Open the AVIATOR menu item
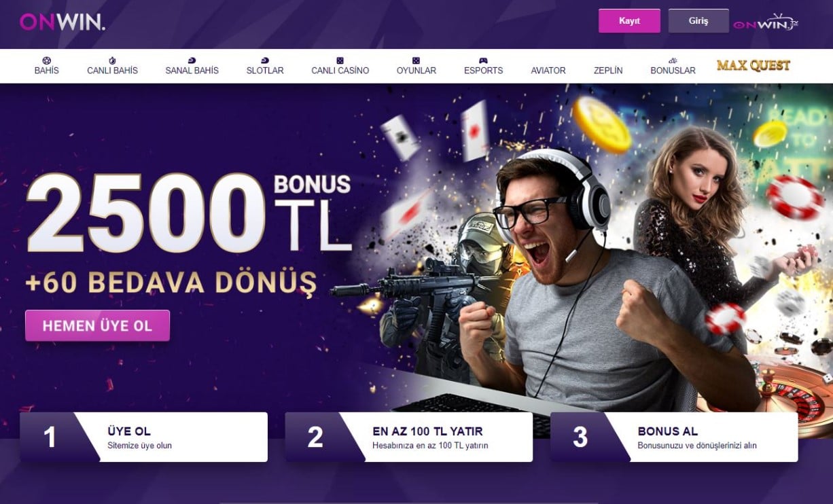The width and height of the screenshot is (833, 504). [548, 70]
